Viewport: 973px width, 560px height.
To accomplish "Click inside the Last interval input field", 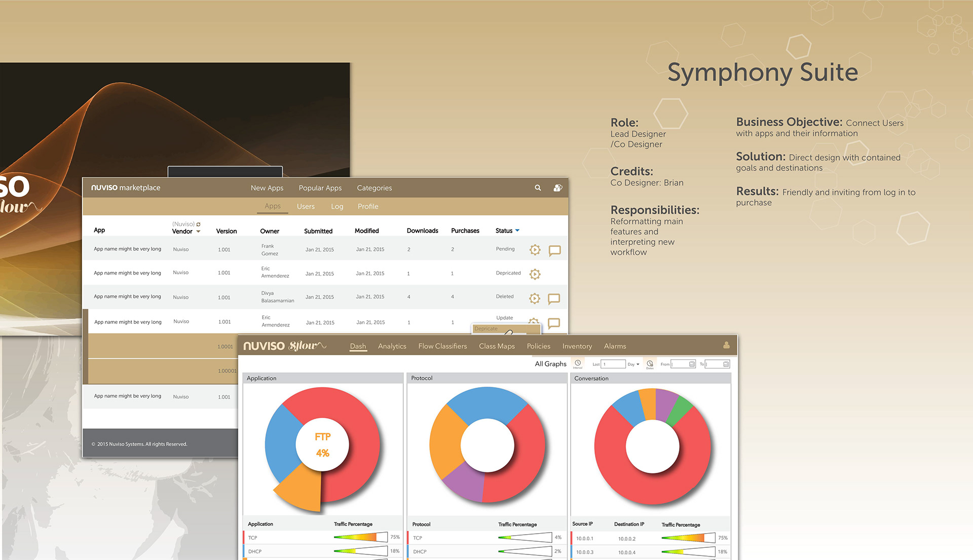I will pyautogui.click(x=613, y=364).
